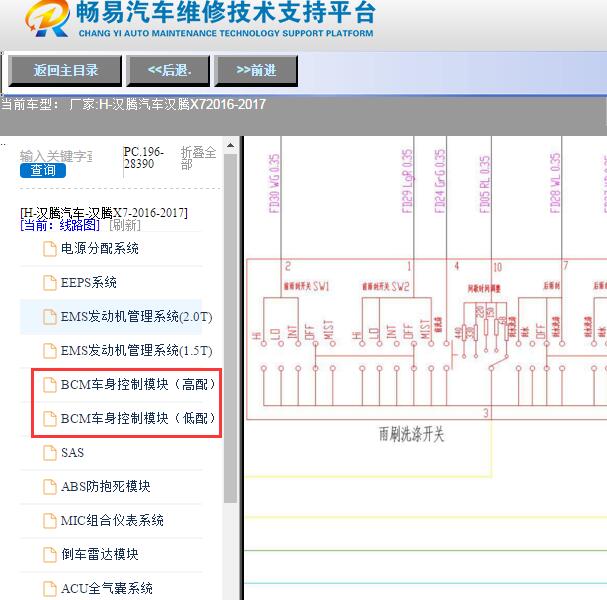Click document icon beside ACU安全气囊系统
The image size is (607, 600).
click(50, 588)
